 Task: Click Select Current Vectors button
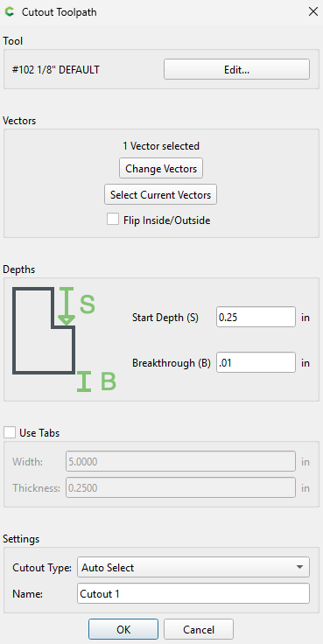pos(161,194)
